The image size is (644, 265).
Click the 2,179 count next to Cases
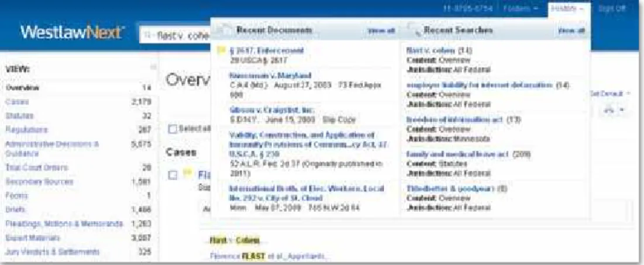tap(142, 101)
